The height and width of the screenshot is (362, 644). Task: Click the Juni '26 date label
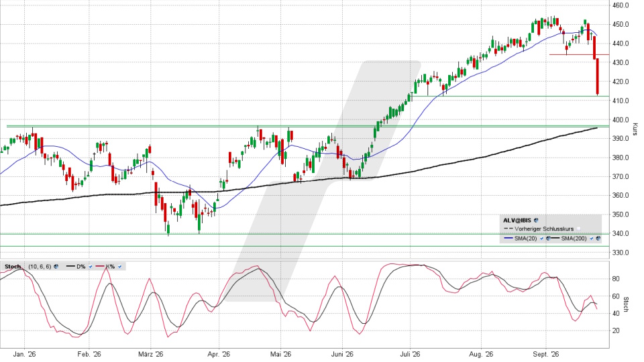coord(342,354)
